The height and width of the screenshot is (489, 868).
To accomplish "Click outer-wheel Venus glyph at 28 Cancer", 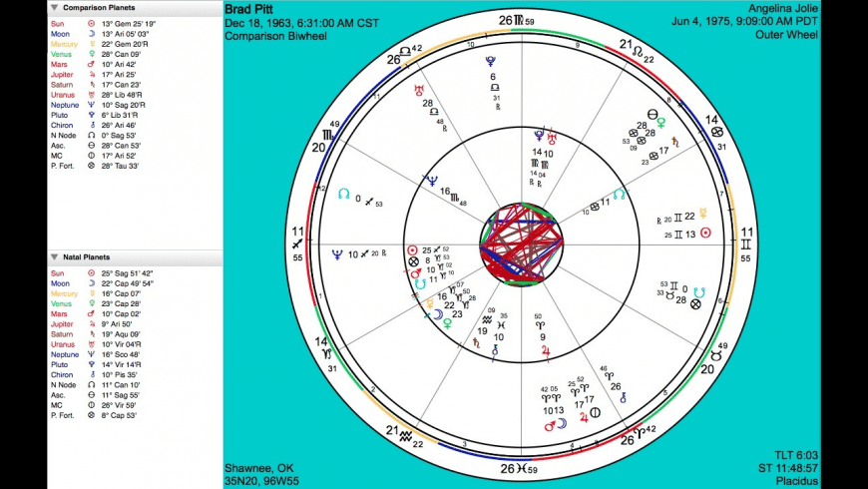I will point(660,123).
